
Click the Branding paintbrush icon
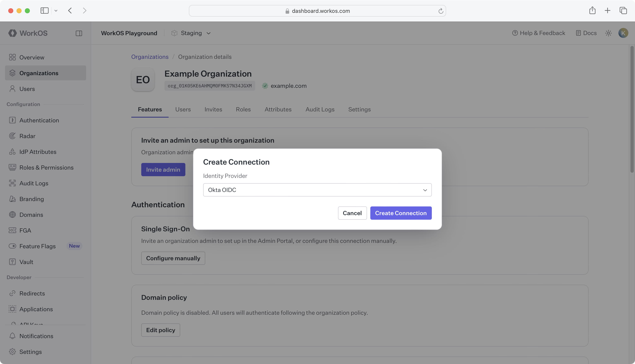click(13, 199)
